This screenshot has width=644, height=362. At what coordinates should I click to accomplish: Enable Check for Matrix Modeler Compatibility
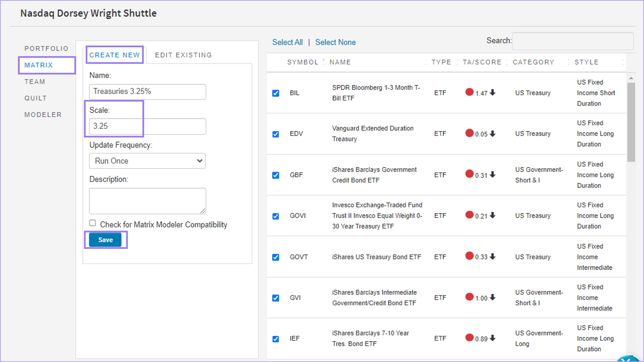(x=92, y=223)
